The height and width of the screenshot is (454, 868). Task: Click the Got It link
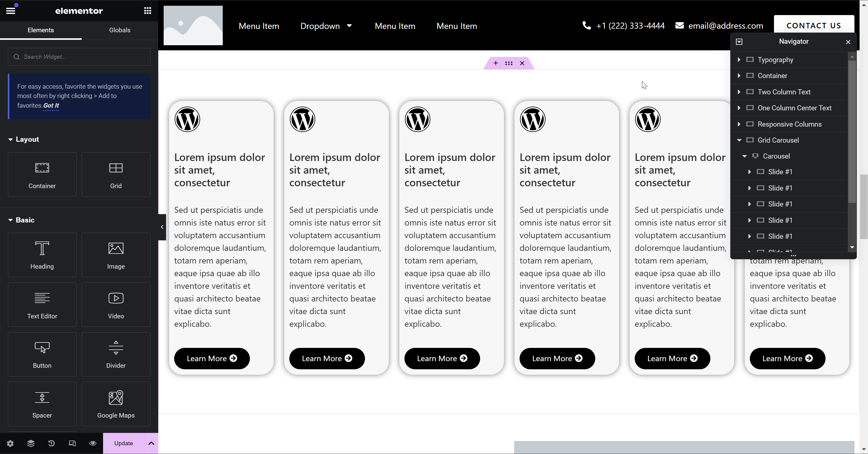coord(51,106)
